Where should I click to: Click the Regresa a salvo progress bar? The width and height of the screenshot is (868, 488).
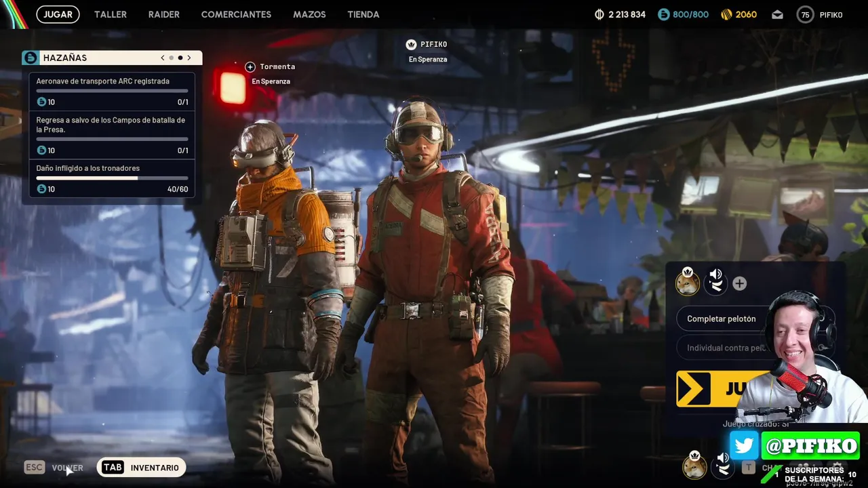[x=112, y=139]
